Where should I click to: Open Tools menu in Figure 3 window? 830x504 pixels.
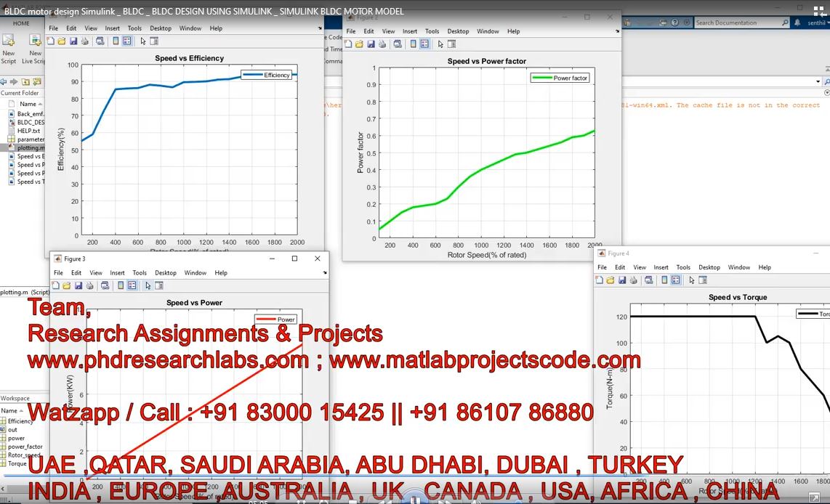click(x=140, y=273)
